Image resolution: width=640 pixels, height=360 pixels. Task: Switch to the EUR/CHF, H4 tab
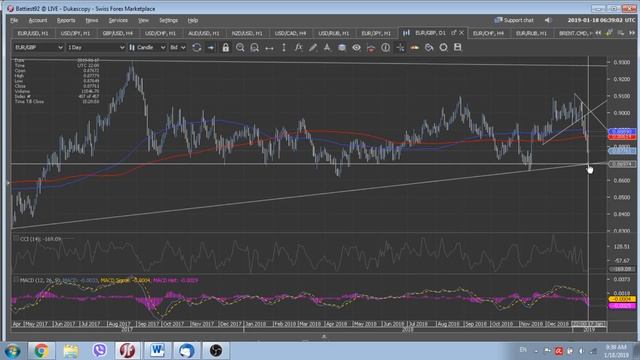(x=488, y=33)
